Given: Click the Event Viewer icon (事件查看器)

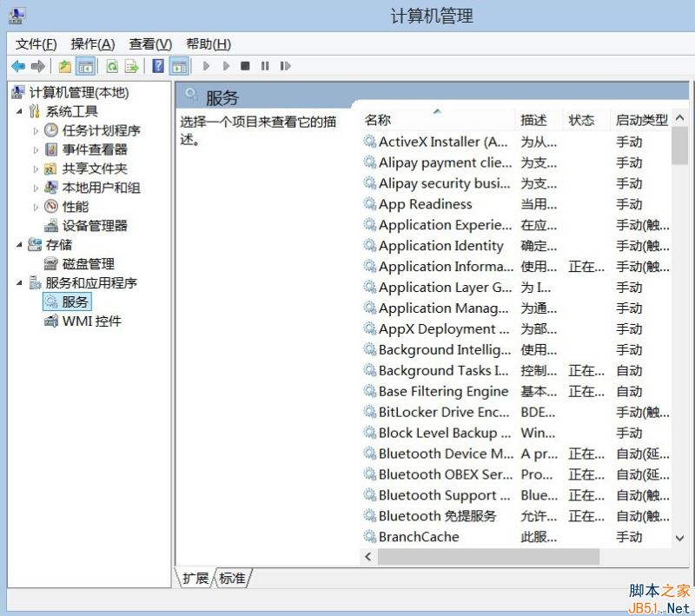Looking at the screenshot, I should (51, 149).
